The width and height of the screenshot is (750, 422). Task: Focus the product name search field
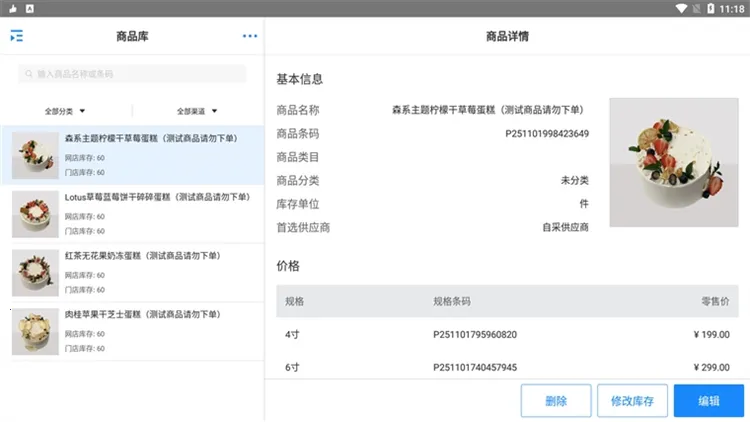pos(132,74)
